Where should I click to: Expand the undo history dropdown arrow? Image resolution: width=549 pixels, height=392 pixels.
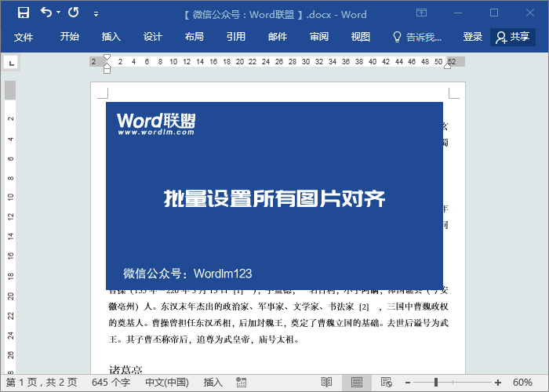[59, 13]
